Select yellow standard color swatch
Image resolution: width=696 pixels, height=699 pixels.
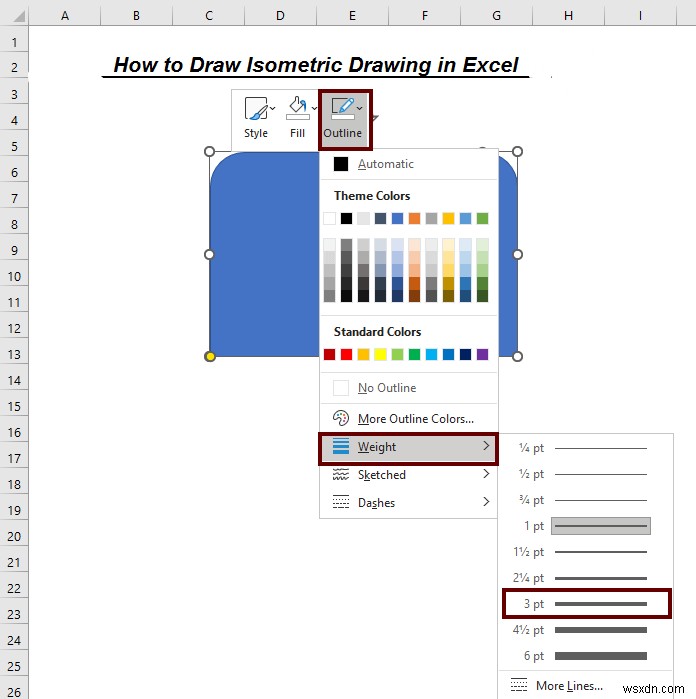pyautogui.click(x=380, y=354)
